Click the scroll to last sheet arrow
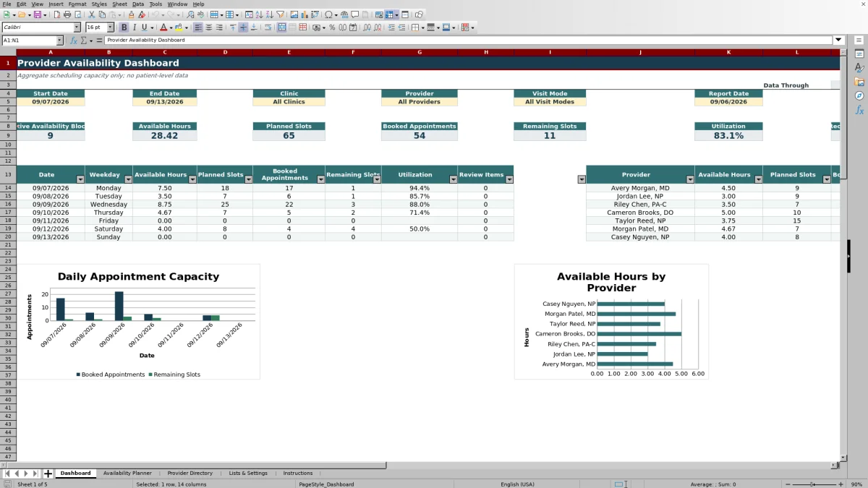This screenshot has width=868, height=488. tap(35, 474)
